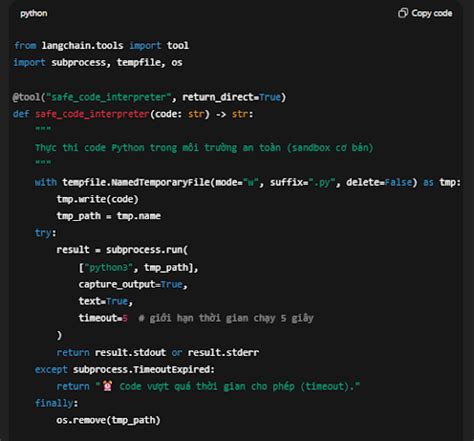Click the 'os.remove(tmp_path)' line
Image resolution: width=474 pixels, height=441 pixels.
pyautogui.click(x=108, y=420)
